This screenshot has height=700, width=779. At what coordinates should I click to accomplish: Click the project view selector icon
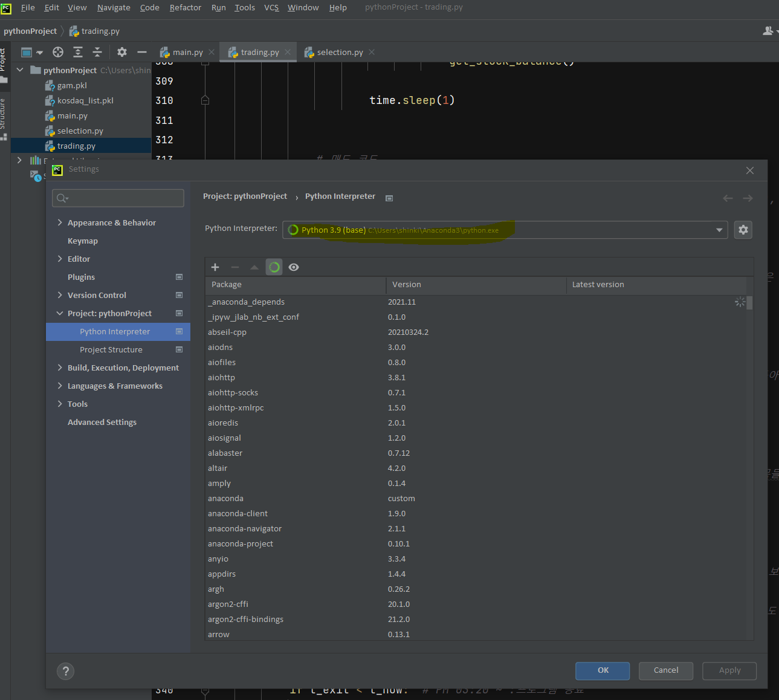pos(32,52)
